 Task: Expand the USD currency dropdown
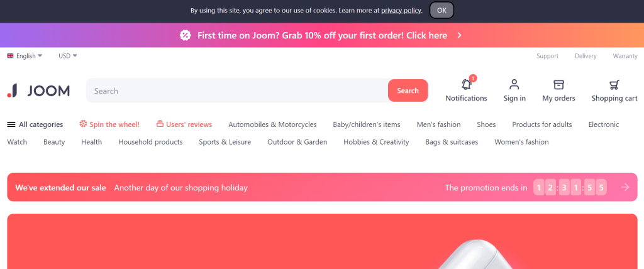pos(67,56)
